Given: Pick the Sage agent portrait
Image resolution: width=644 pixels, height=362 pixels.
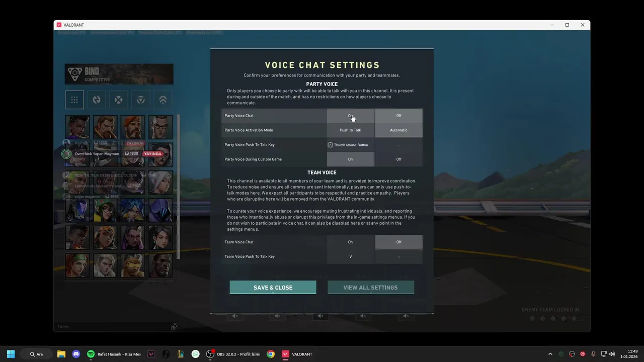Looking at the screenshot, I should 161,238.
